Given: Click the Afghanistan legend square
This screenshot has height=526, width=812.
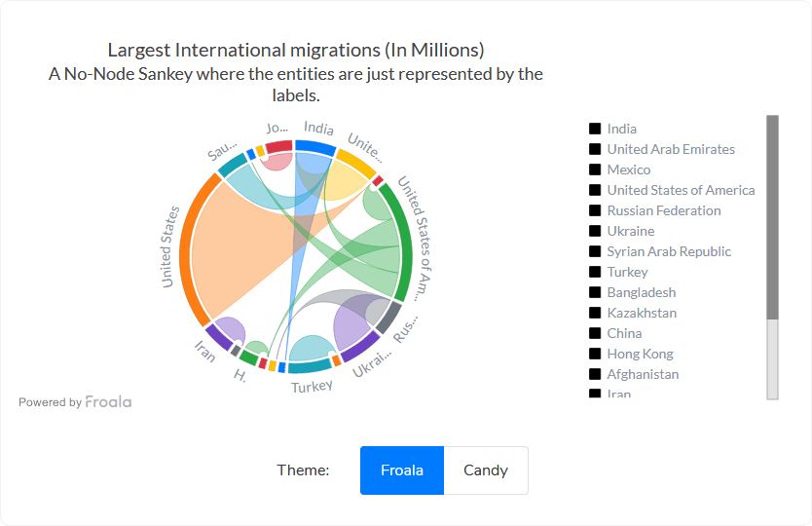Looking at the screenshot, I should pos(594,374).
